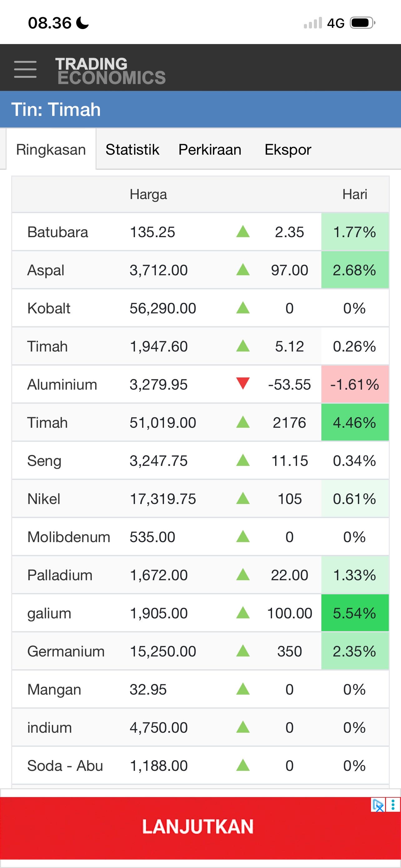Tap the battery indicator in status bar
This screenshot has width=401, height=868.
click(362, 23)
